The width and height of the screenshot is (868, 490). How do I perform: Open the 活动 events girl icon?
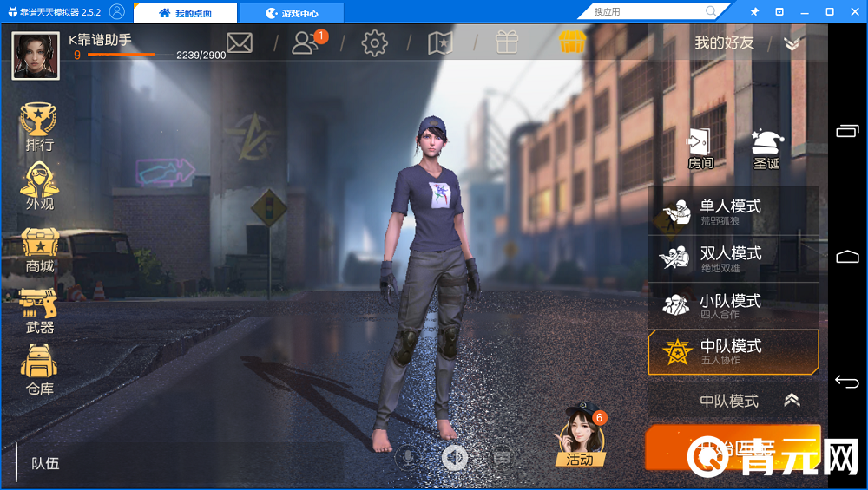point(580,435)
